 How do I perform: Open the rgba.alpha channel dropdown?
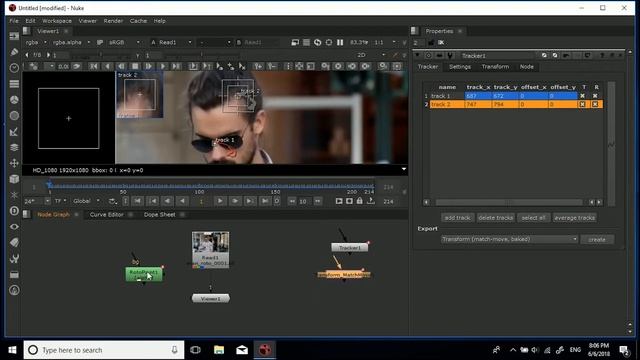point(71,42)
